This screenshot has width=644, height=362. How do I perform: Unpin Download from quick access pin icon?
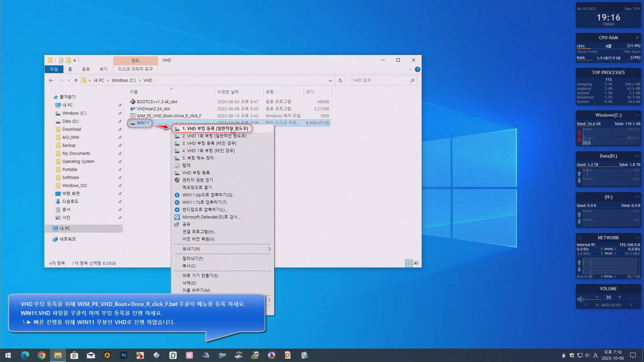click(x=120, y=129)
